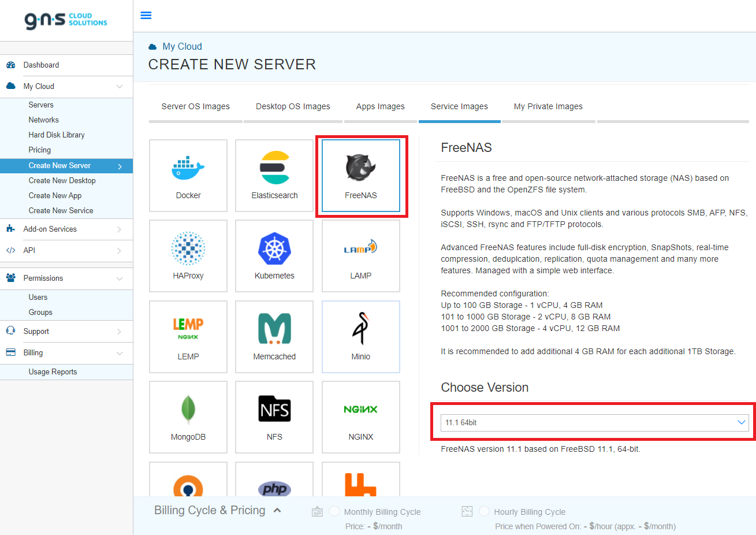Click the Dashboard gauge icon
This screenshot has width=756, height=535.
click(x=10, y=65)
